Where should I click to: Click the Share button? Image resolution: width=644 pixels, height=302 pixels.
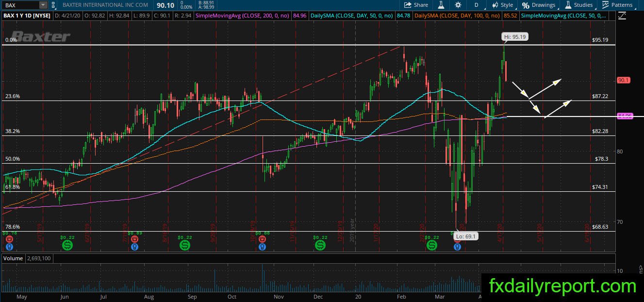click(x=416, y=5)
